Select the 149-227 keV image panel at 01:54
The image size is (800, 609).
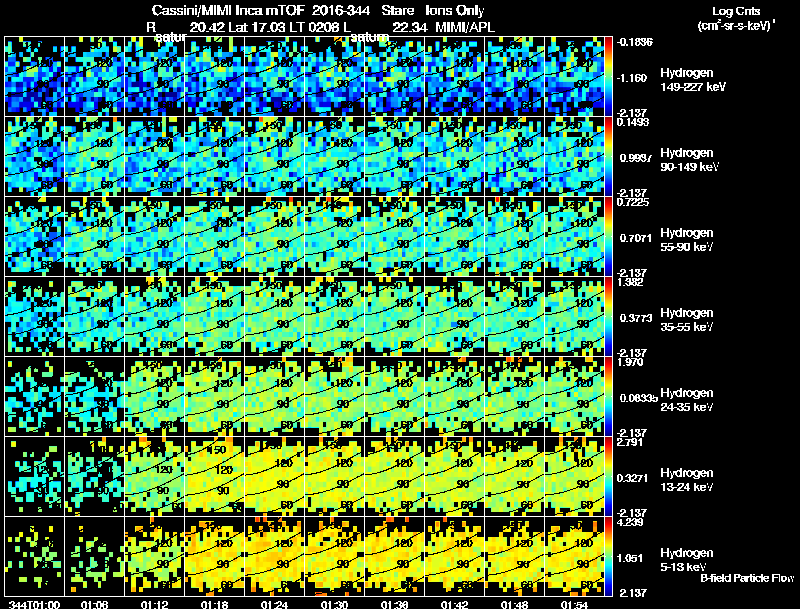pos(575,76)
